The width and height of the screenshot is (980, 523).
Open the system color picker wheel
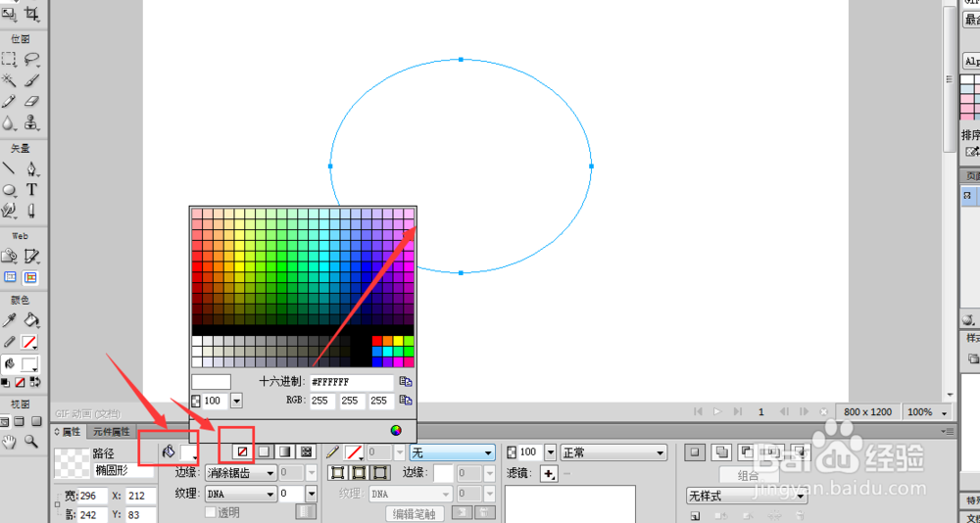(x=396, y=430)
